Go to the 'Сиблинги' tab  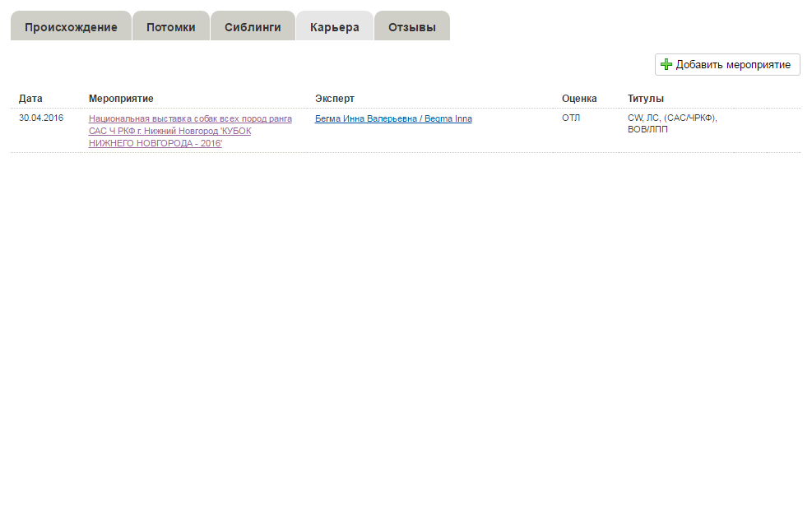(253, 27)
